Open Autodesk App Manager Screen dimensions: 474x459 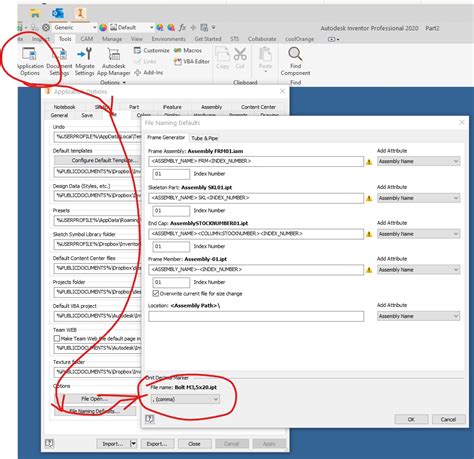[x=114, y=62]
